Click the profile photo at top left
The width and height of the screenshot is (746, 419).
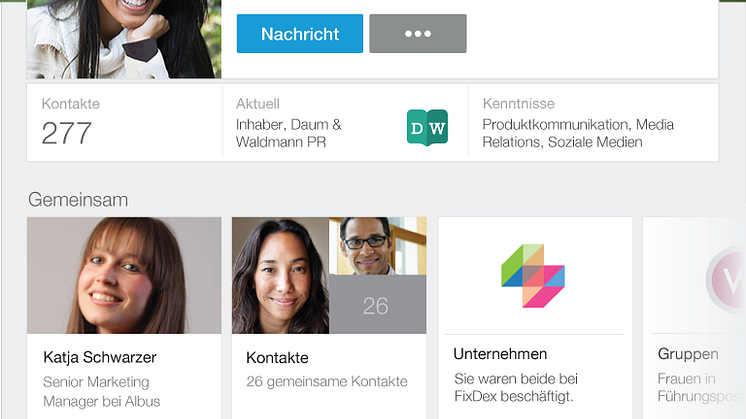[124, 38]
